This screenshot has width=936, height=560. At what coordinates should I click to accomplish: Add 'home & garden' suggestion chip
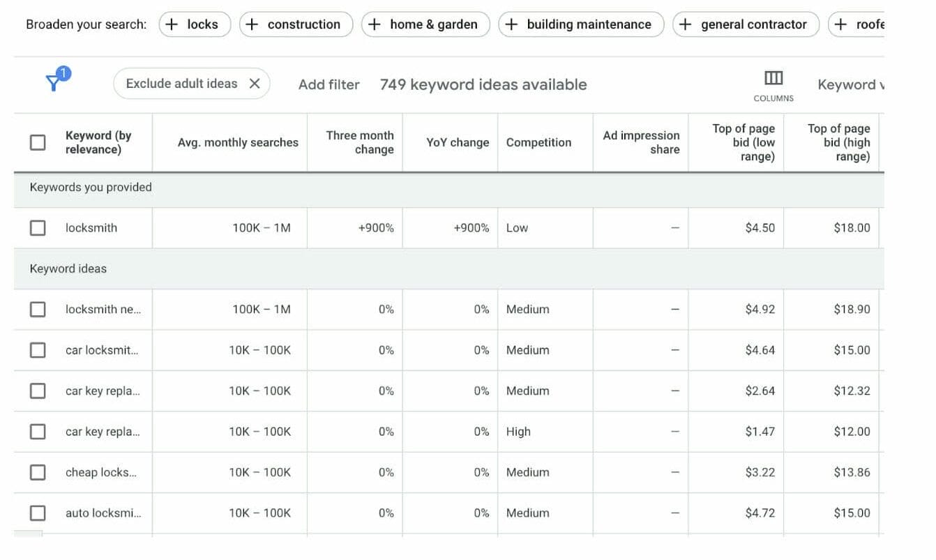(x=425, y=24)
